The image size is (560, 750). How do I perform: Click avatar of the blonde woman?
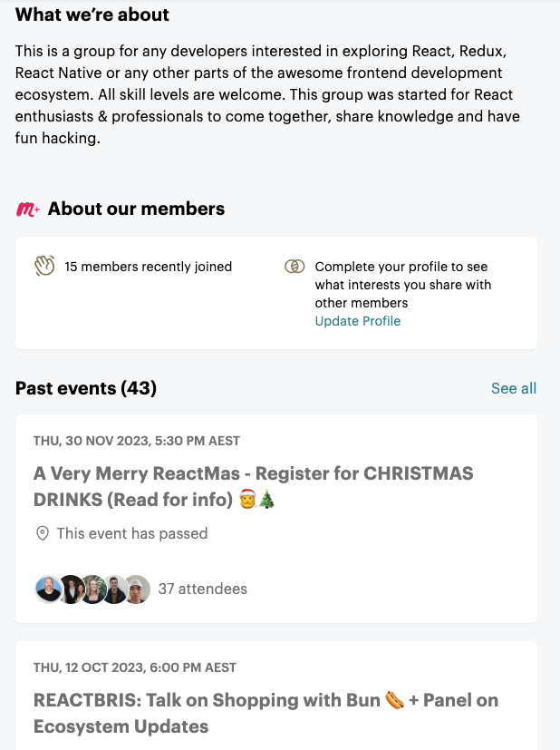[92, 589]
